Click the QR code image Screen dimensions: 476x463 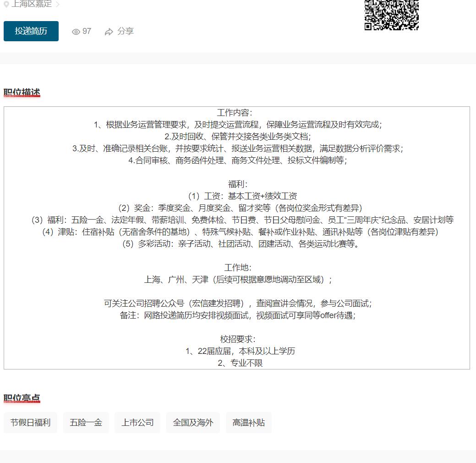pyautogui.click(x=392, y=15)
